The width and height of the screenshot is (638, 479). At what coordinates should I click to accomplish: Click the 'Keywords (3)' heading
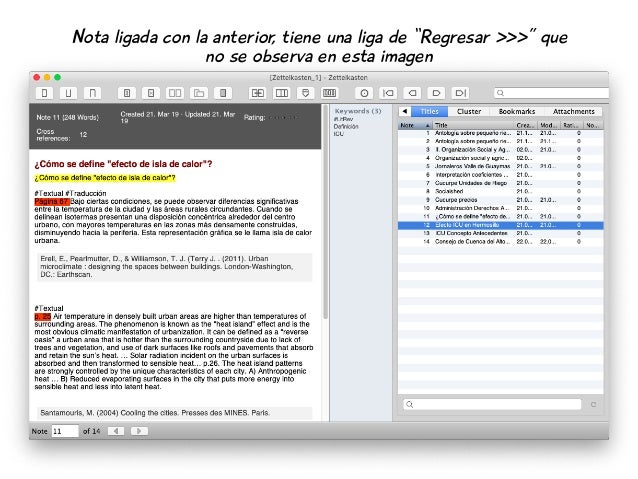click(x=358, y=111)
